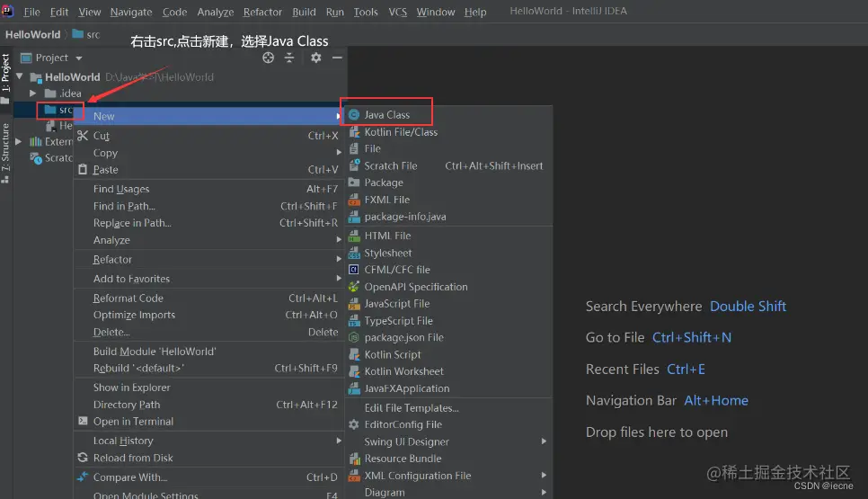The height and width of the screenshot is (499, 868).
Task: Open the File menu
Action: coord(31,12)
